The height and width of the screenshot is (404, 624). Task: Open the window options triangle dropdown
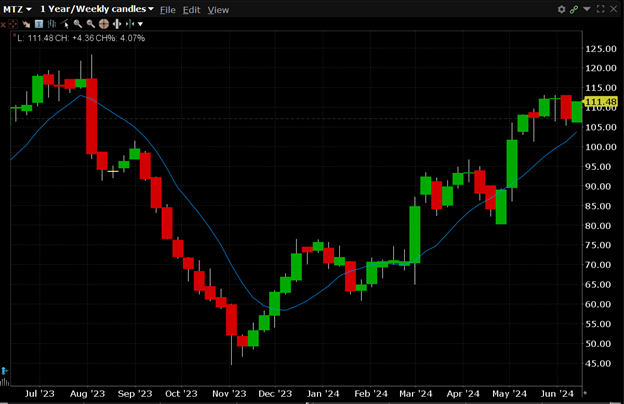click(587, 9)
